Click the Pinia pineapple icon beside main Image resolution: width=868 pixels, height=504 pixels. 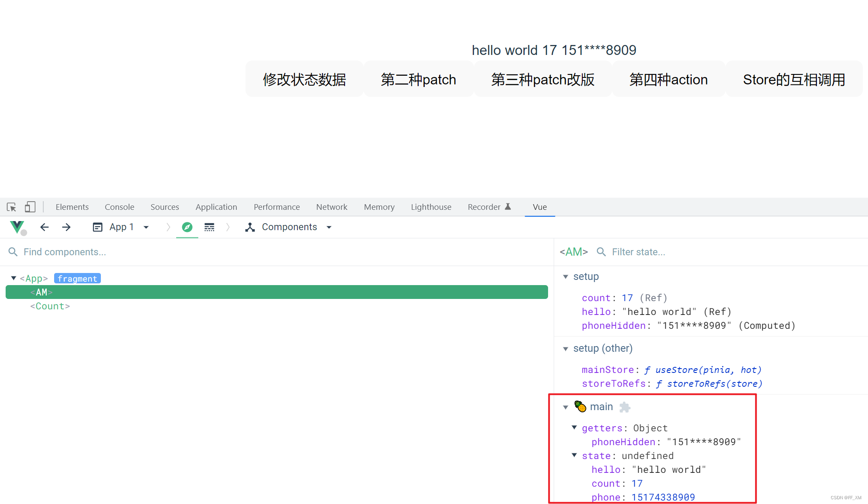580,406
